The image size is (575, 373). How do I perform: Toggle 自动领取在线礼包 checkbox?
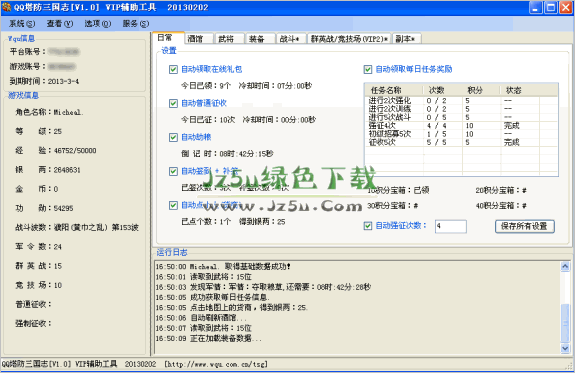pyautogui.click(x=173, y=69)
